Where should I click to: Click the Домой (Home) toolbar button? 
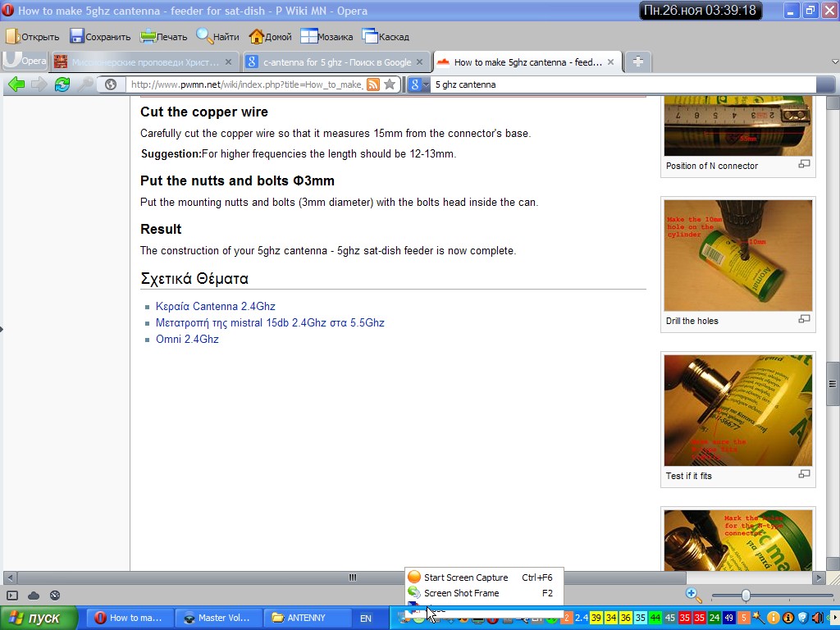coord(271,36)
